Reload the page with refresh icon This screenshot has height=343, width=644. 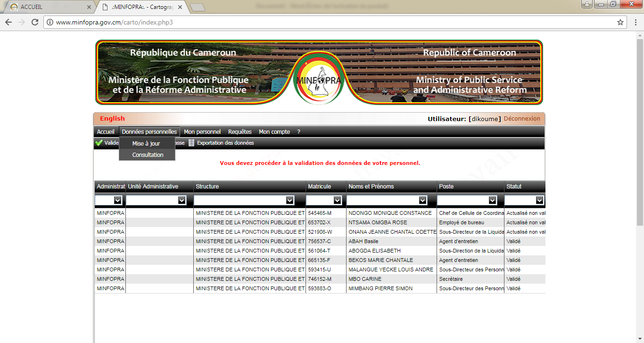pos(35,22)
